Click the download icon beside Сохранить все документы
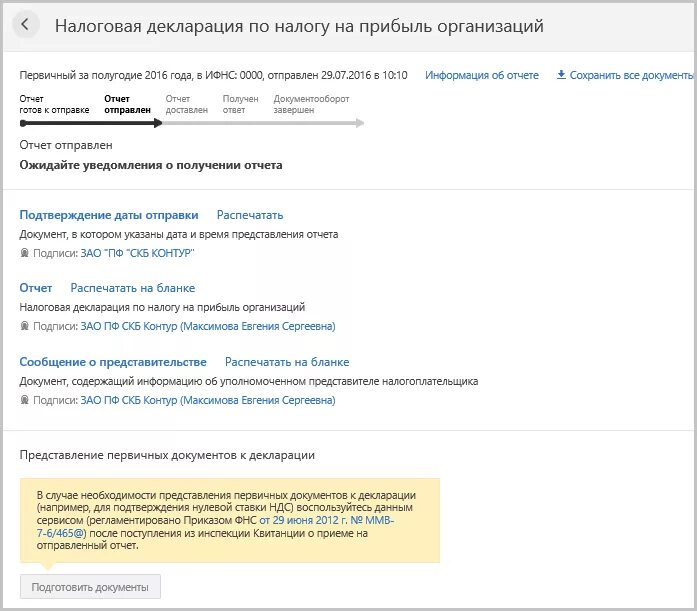697x611 pixels. [x=561, y=75]
